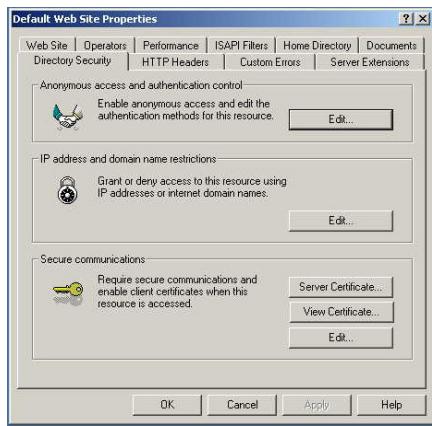The width and height of the screenshot is (432, 426).
Task: Switch to the Documents tab
Action: [391, 45]
